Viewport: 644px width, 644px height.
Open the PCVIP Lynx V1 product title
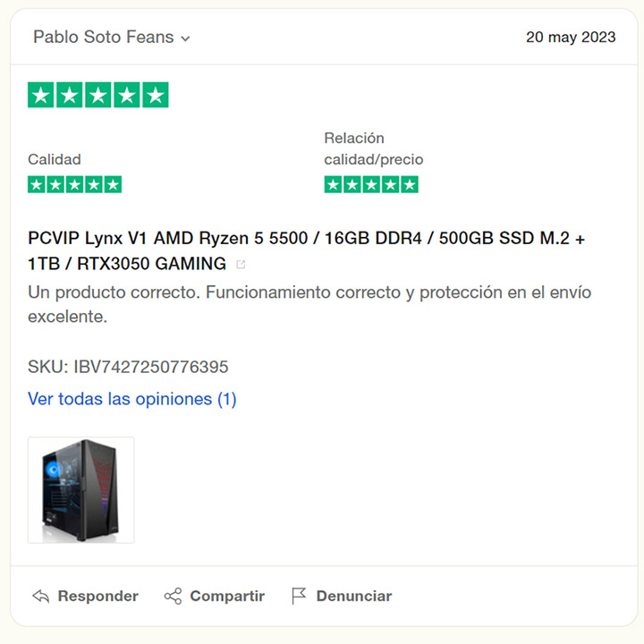click(x=306, y=250)
